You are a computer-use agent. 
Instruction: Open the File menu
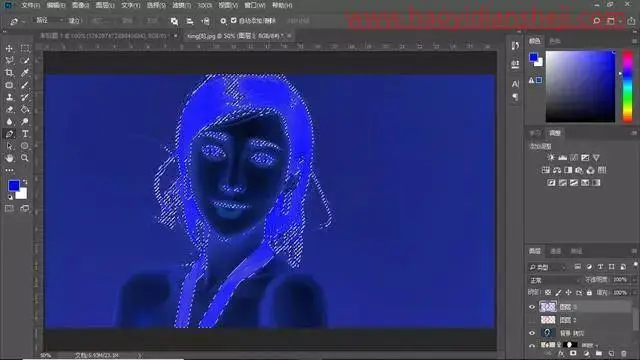coord(30,6)
